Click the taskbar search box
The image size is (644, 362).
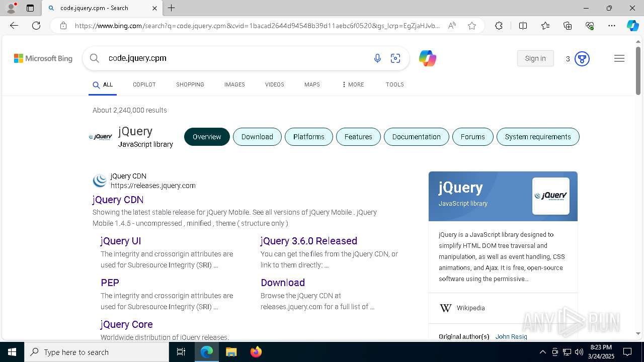[97, 352]
